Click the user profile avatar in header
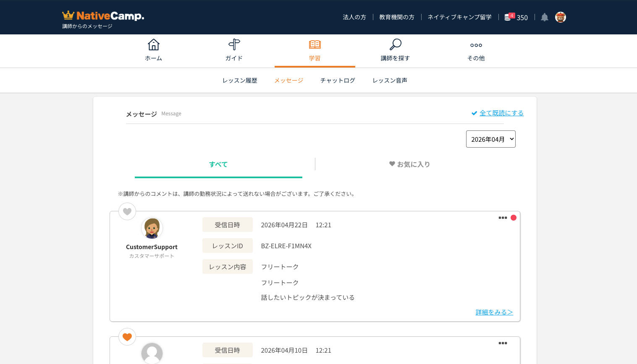 [x=561, y=17]
